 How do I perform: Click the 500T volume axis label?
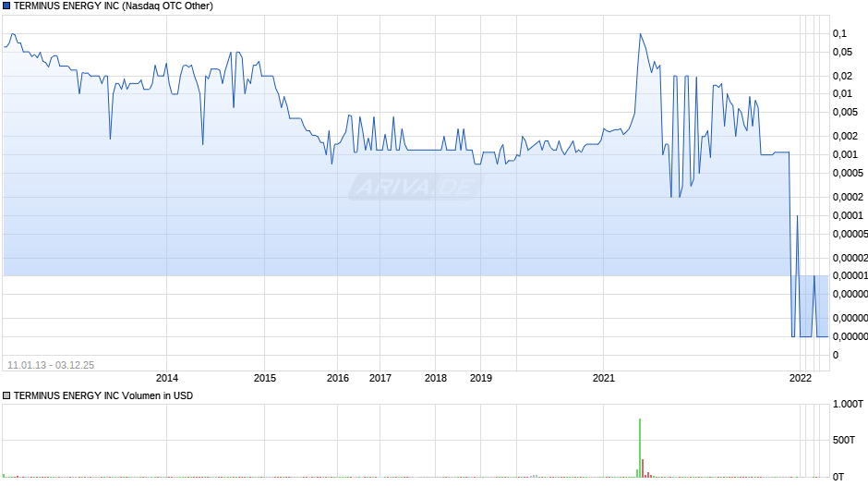tap(844, 440)
